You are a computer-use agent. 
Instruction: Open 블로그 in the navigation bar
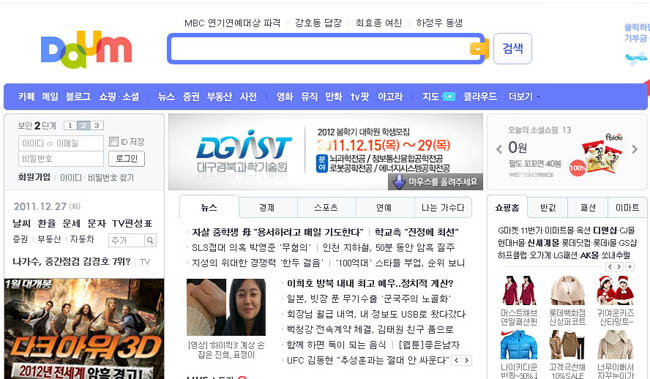click(x=78, y=97)
